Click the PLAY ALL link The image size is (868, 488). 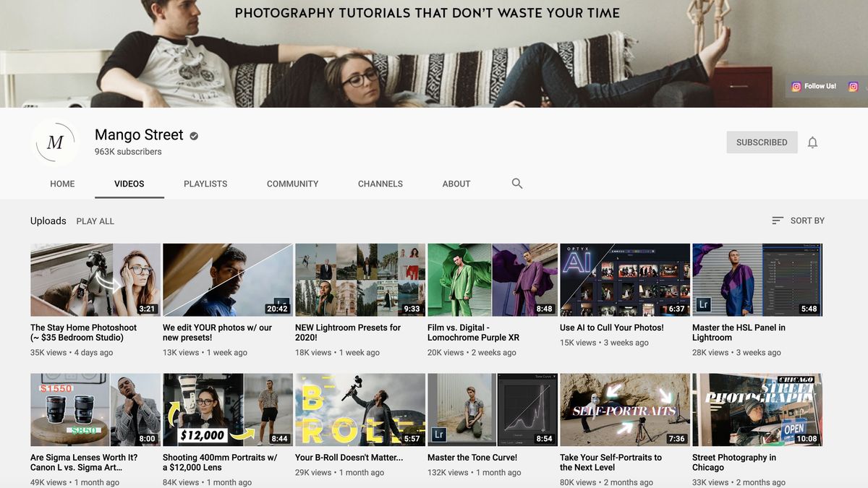pos(95,221)
